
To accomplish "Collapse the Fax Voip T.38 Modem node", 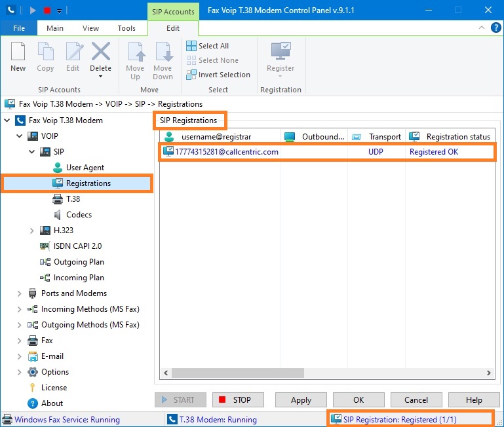I will pyautogui.click(x=7, y=121).
